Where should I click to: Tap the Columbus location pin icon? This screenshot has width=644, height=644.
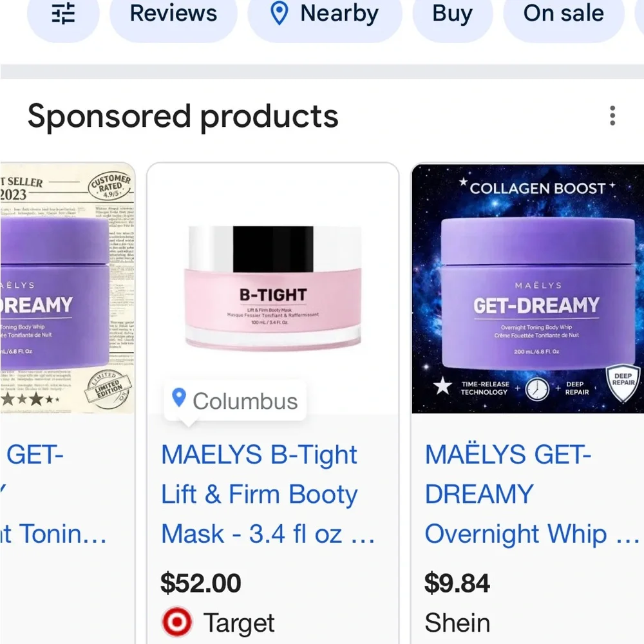point(180,398)
